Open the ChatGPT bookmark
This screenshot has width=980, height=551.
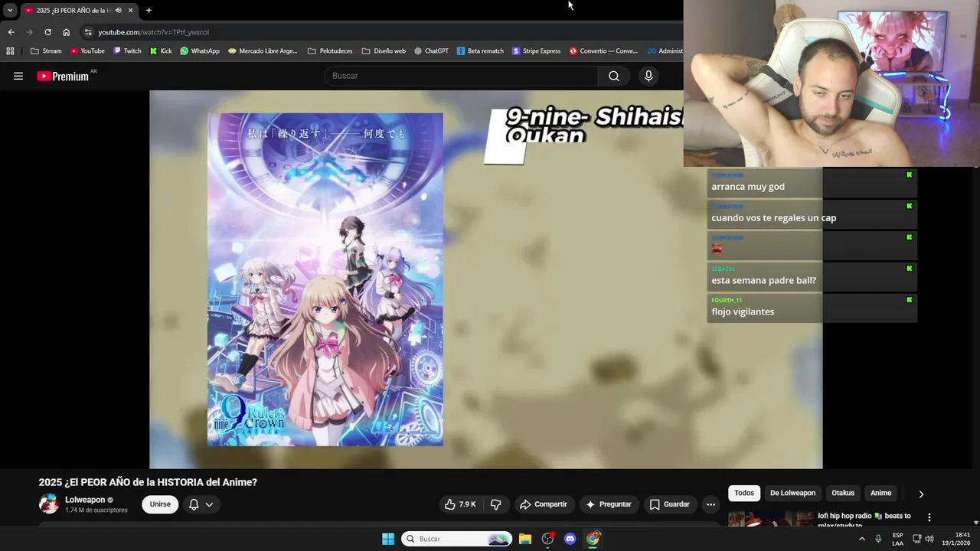pyautogui.click(x=431, y=51)
